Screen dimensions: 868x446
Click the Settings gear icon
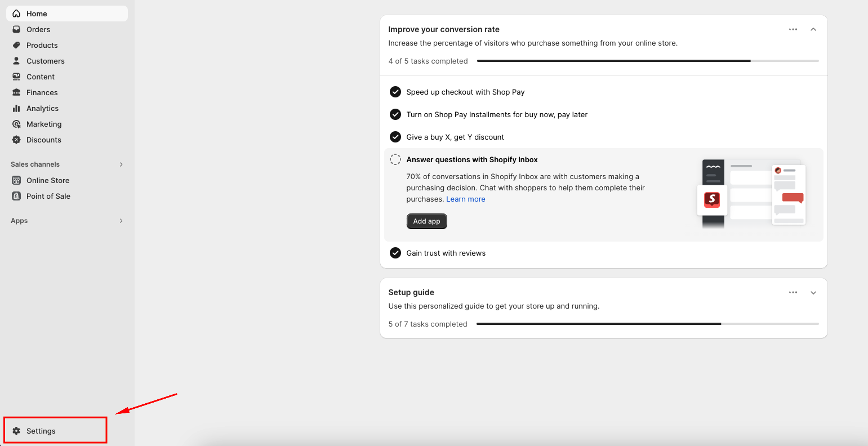point(16,431)
